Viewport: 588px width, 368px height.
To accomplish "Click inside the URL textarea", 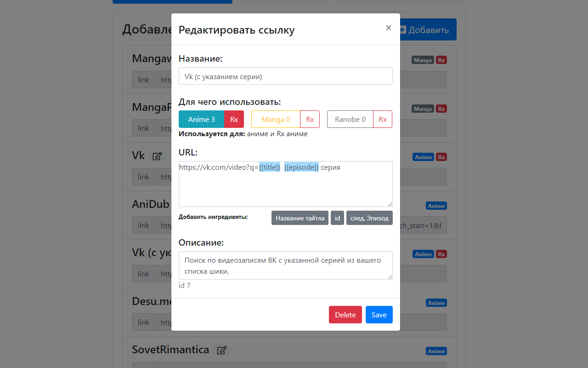I will 286,184.
